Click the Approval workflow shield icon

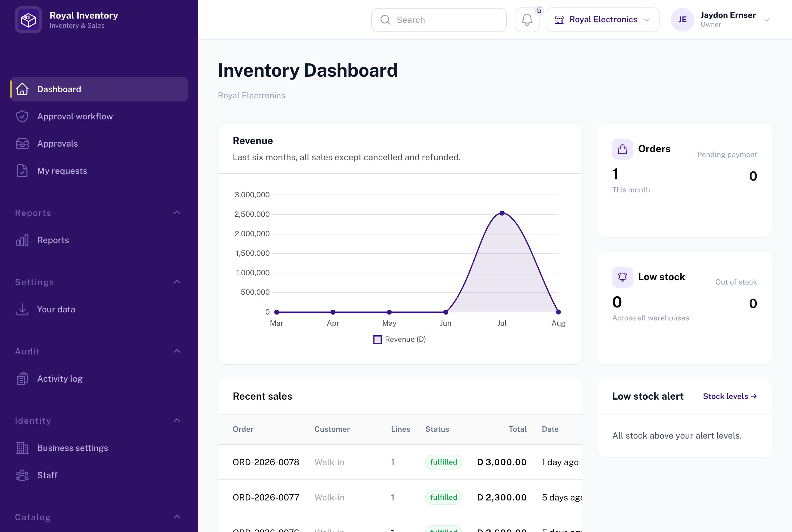(x=22, y=116)
